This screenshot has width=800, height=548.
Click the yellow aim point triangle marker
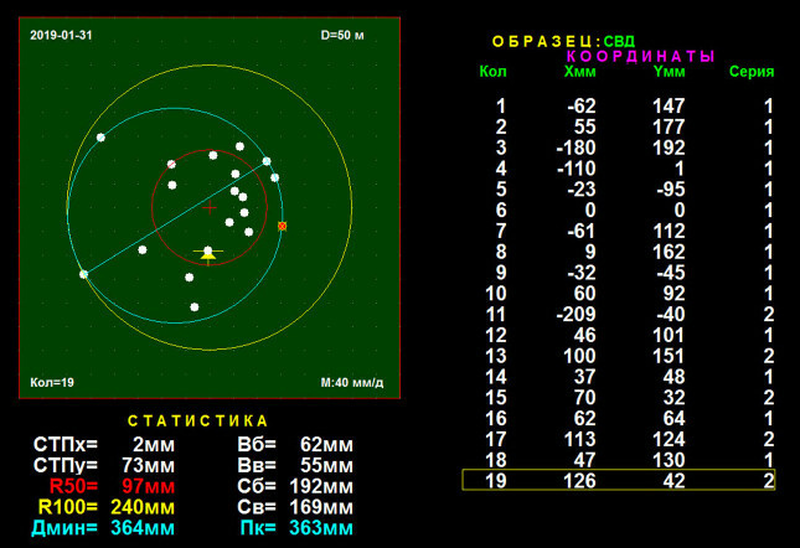coord(208,256)
